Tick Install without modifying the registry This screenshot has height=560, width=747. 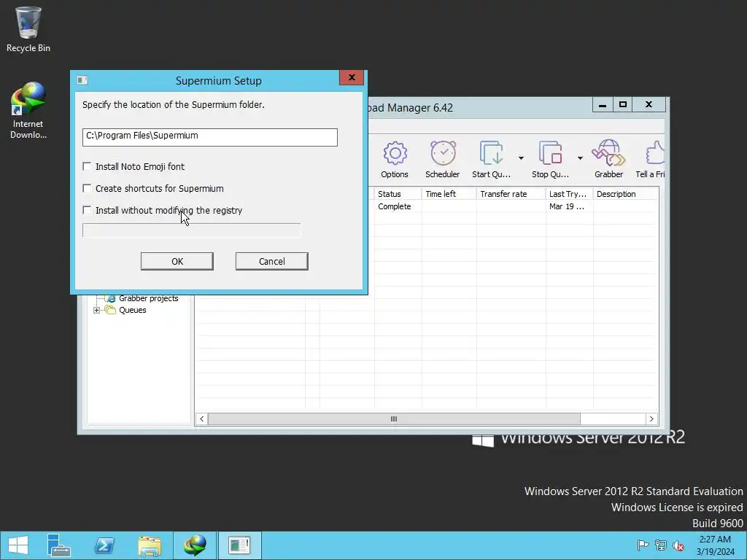[x=87, y=210]
